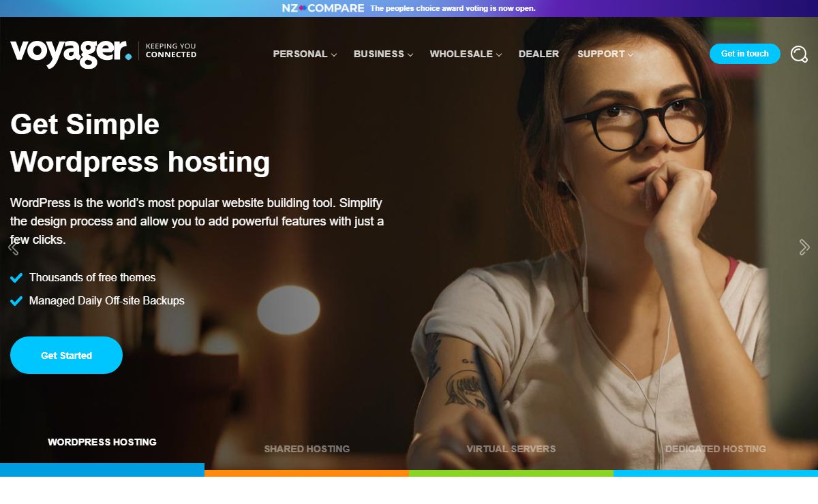Click the Get Simple Wordpress hosting heading

pos(140,143)
